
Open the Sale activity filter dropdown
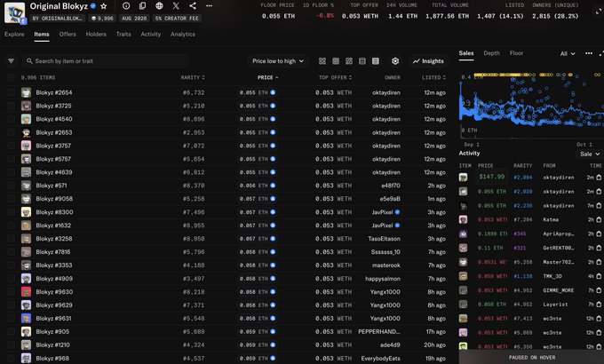[x=590, y=154]
